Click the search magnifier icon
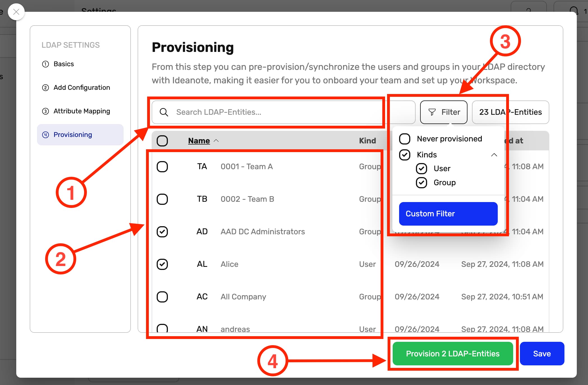The image size is (588, 385). 164,112
